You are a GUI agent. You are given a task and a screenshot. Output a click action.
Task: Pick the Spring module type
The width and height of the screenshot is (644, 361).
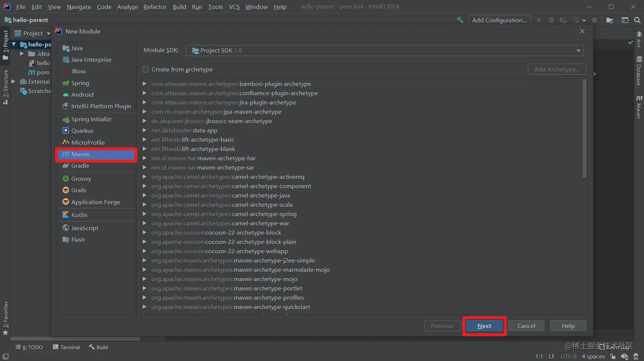pos(80,83)
